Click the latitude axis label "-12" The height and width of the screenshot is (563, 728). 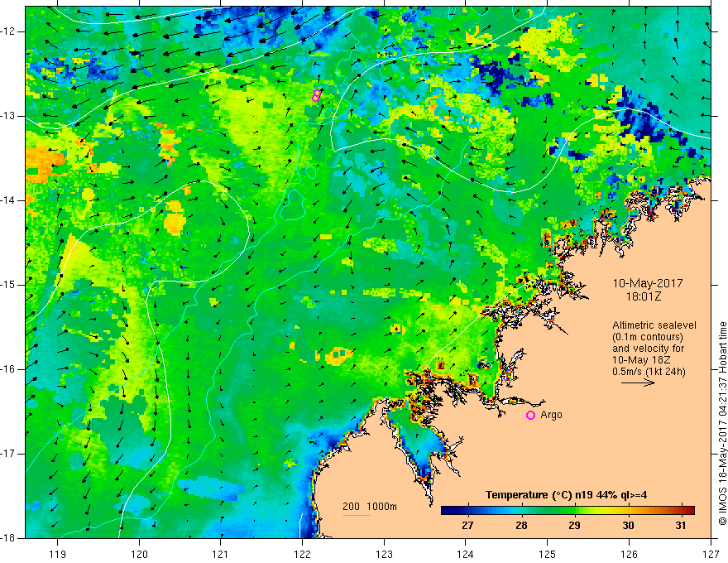click(8, 31)
